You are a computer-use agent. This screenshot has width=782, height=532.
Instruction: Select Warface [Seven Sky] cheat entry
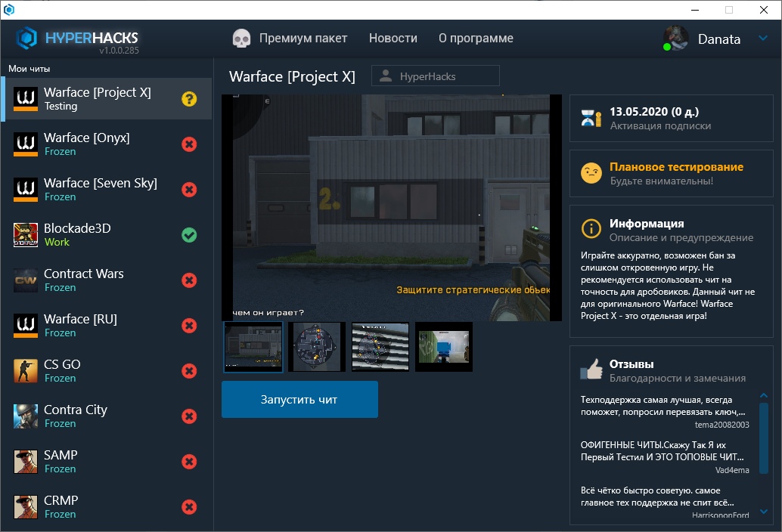[106, 189]
